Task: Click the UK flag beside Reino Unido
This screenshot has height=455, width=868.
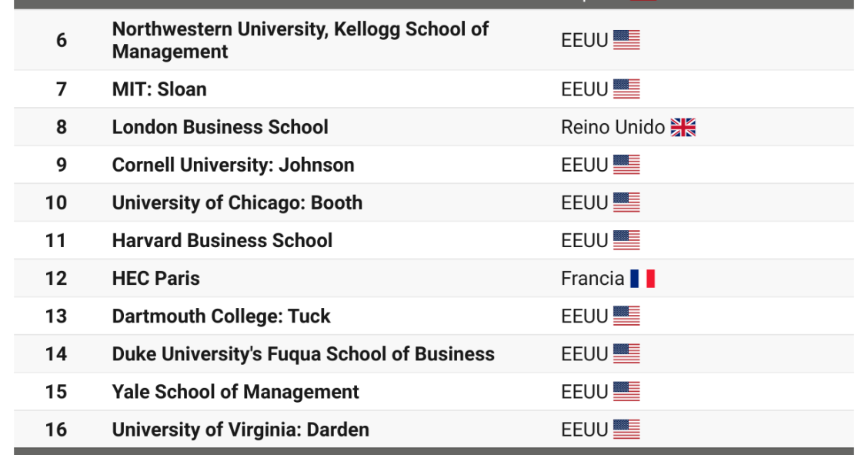Action: 683,127
